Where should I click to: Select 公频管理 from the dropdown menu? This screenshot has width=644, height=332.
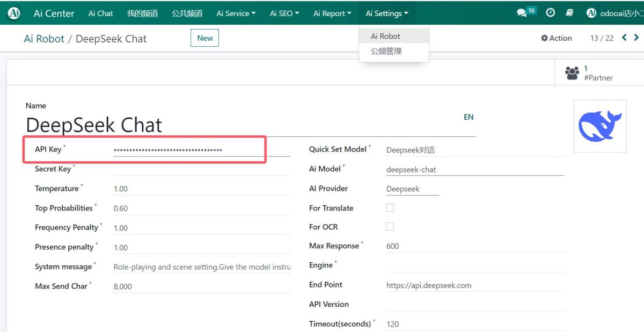[386, 52]
